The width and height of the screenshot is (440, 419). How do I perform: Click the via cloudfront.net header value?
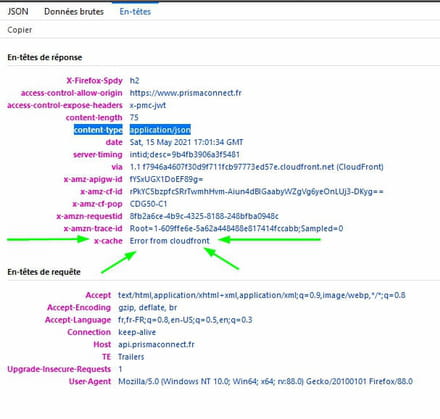click(257, 167)
